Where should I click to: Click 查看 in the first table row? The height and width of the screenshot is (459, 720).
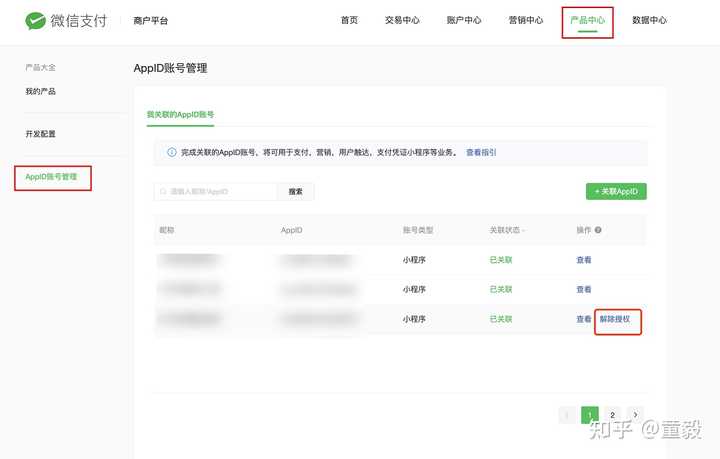pos(584,260)
